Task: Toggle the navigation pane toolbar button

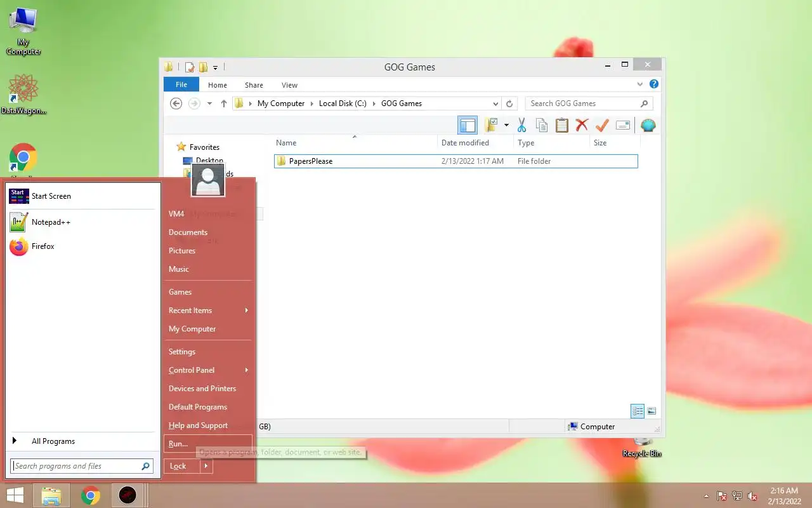Action: tap(468, 125)
